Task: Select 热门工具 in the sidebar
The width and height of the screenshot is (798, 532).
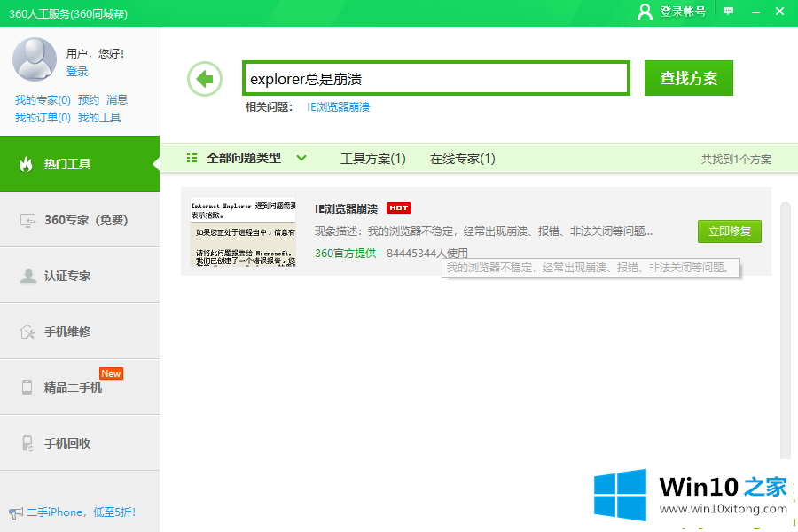Action: (80, 164)
